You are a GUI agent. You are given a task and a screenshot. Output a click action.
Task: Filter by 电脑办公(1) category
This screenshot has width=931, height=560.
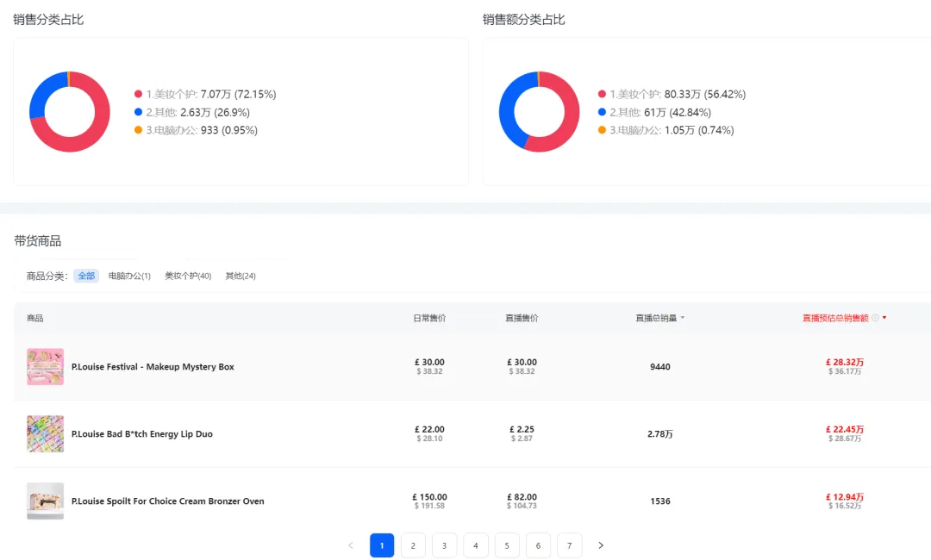129,276
